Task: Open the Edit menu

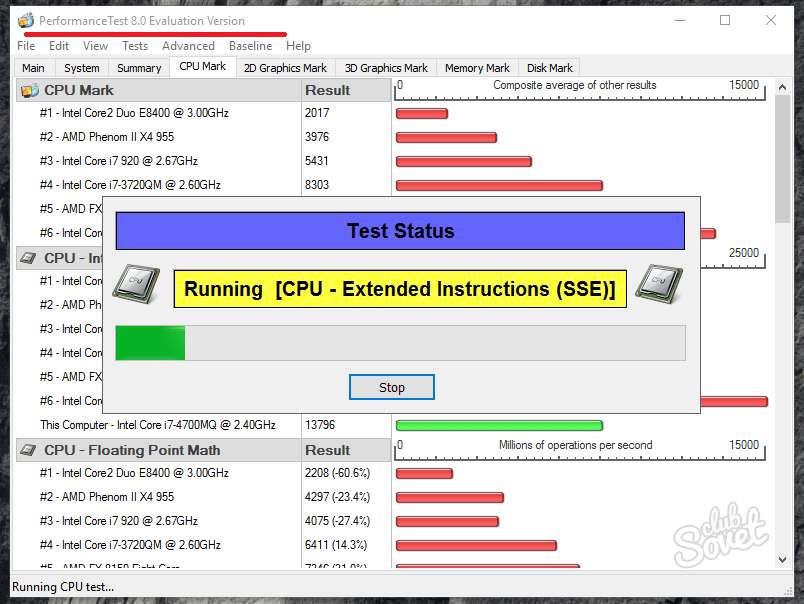Action: 59,46
